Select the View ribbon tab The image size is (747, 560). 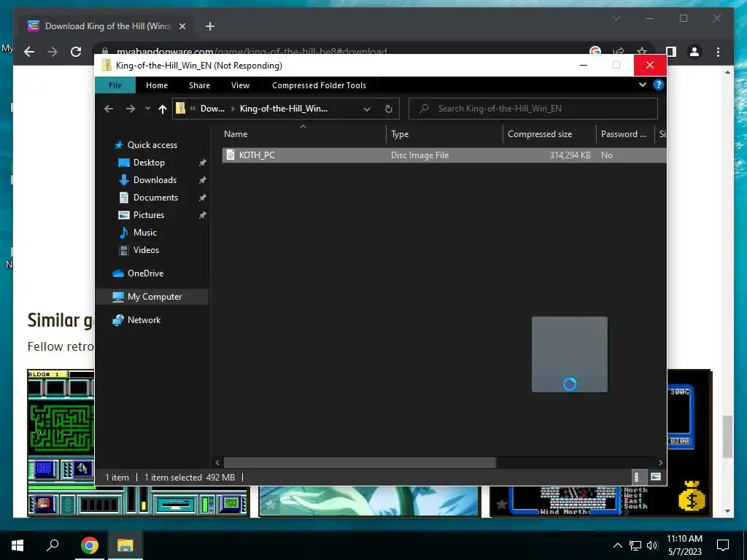tap(240, 85)
